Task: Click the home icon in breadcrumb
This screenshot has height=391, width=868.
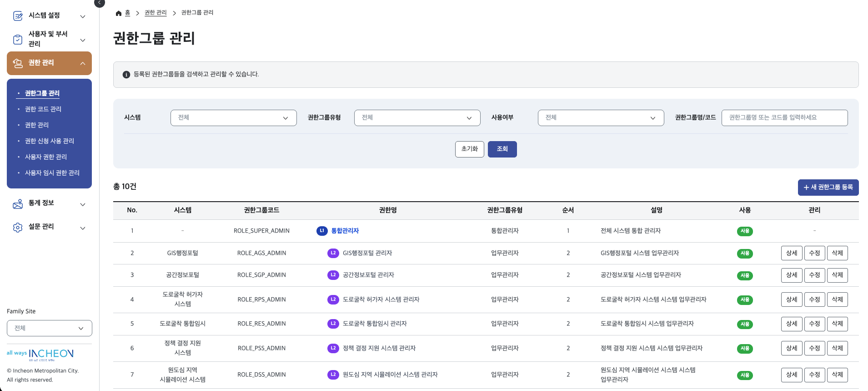Action: click(x=119, y=13)
